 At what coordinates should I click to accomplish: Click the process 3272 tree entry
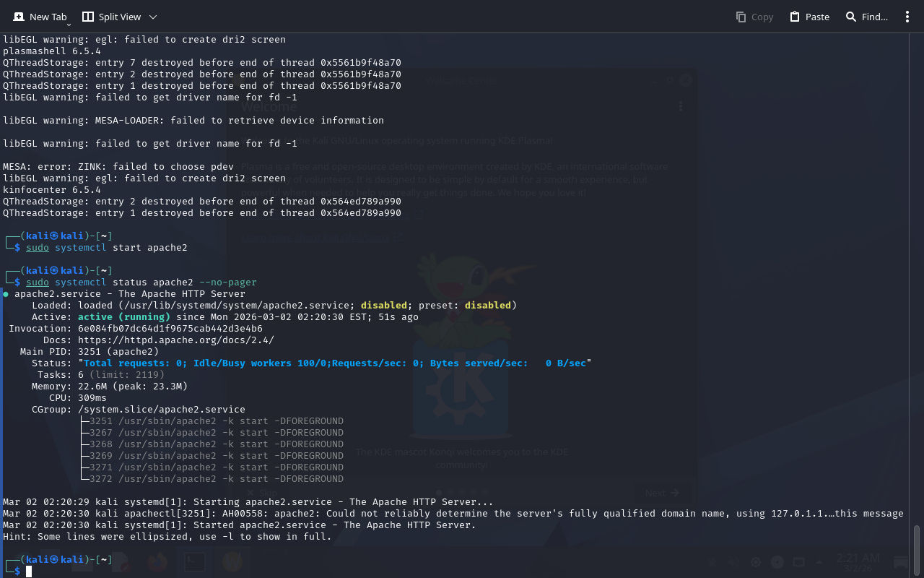tap(216, 479)
